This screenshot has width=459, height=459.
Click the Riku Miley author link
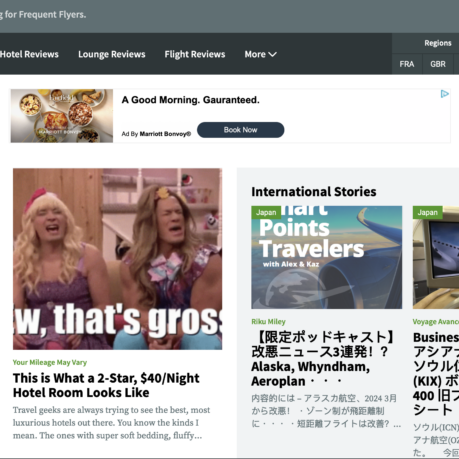tap(268, 322)
